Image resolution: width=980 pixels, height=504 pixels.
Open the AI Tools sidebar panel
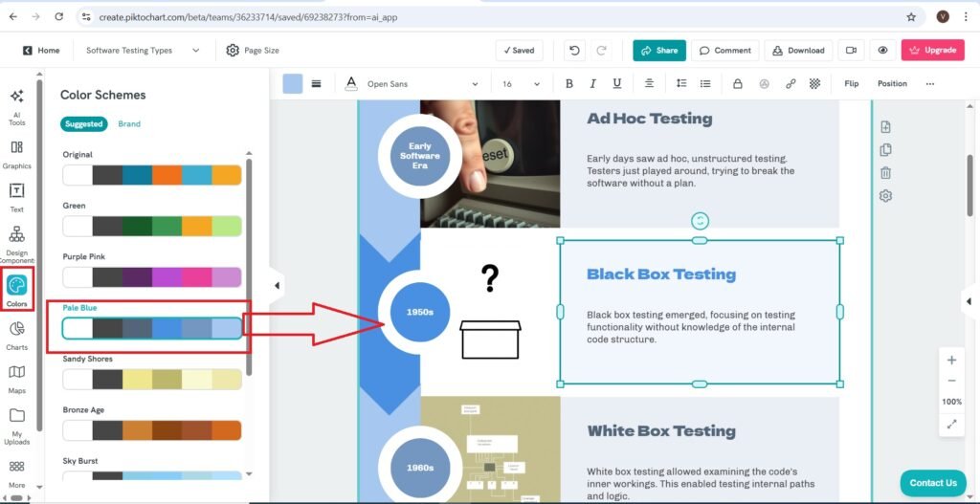[16, 104]
